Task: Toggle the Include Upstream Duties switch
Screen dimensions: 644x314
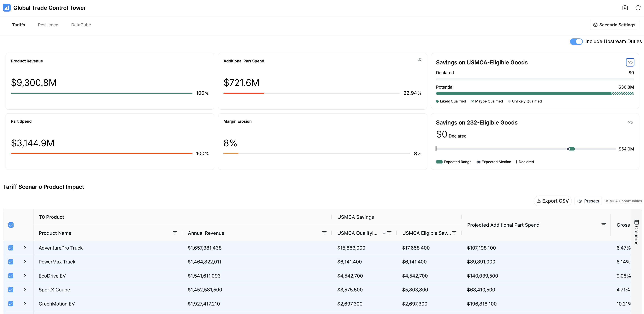Action: (x=576, y=42)
